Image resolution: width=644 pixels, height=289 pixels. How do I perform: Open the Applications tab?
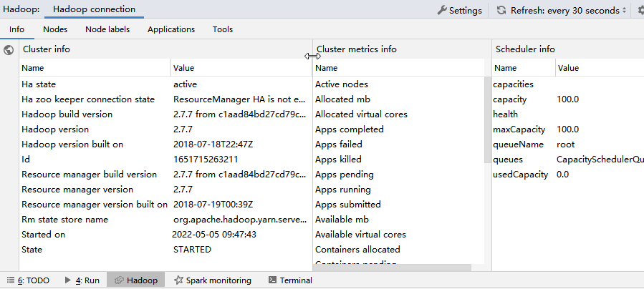click(171, 29)
